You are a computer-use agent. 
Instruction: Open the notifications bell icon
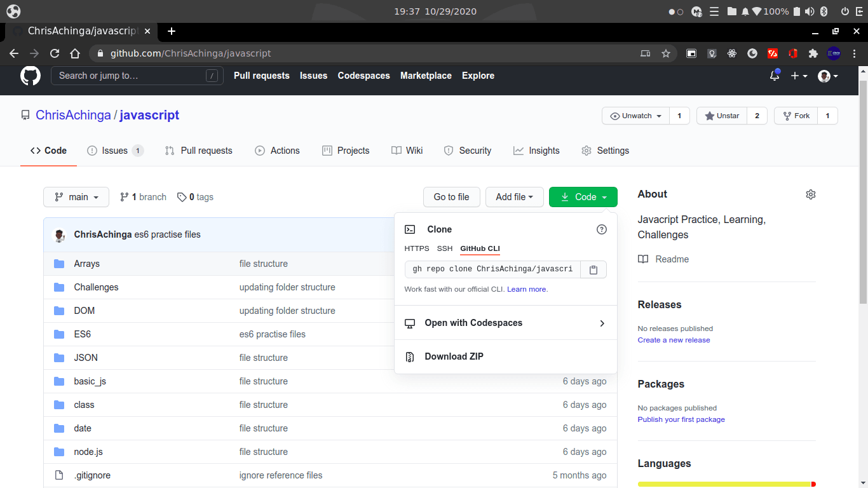coord(775,76)
